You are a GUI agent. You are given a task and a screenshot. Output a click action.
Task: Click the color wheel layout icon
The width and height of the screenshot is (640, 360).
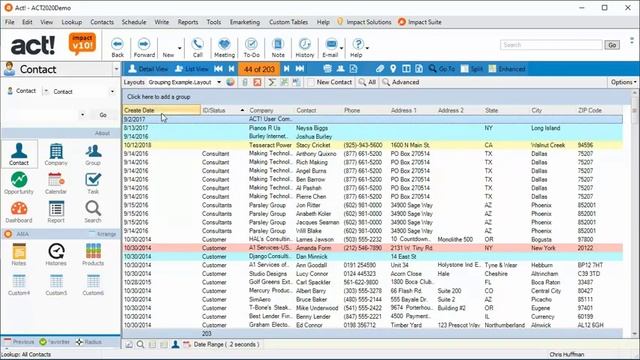[231, 82]
